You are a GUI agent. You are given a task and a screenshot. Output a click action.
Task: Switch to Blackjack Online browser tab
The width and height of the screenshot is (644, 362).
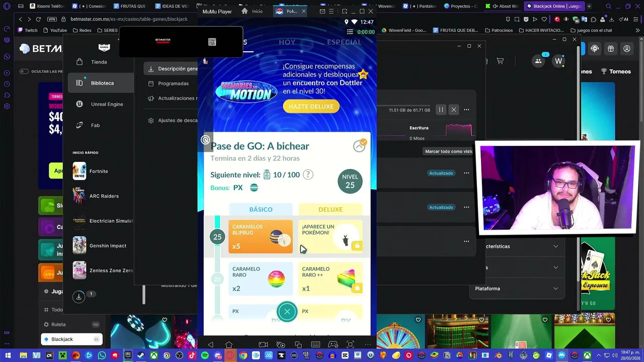click(553, 6)
